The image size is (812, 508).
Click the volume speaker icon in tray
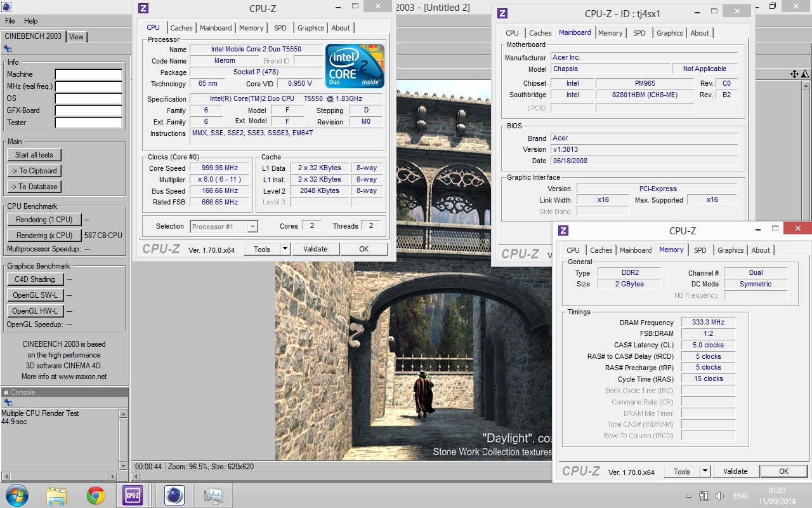point(719,496)
